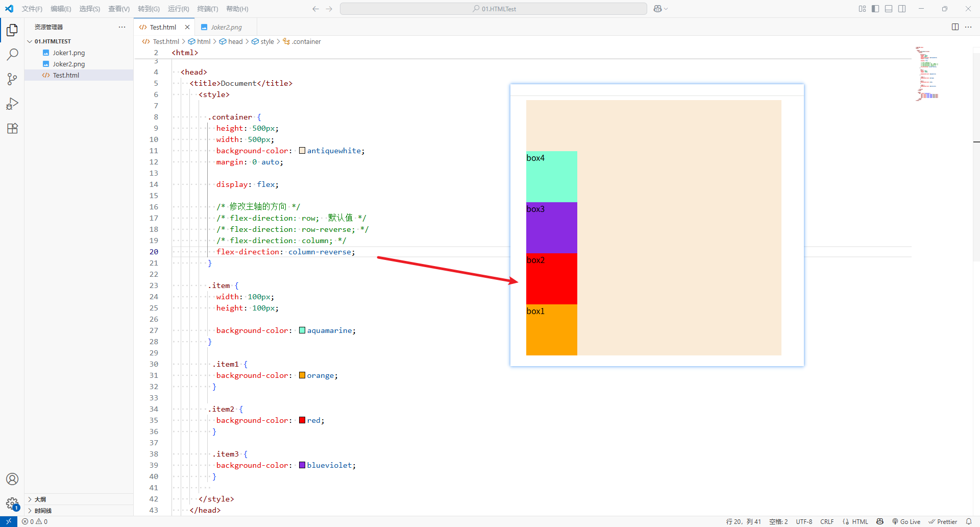Open the Accounts menu icon
980x527 pixels.
12,479
